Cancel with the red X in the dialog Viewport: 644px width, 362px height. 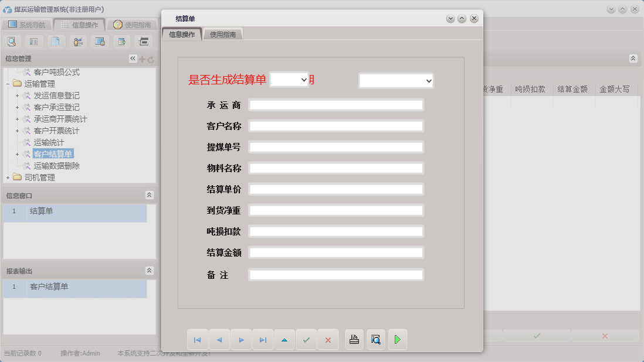pyautogui.click(x=328, y=339)
